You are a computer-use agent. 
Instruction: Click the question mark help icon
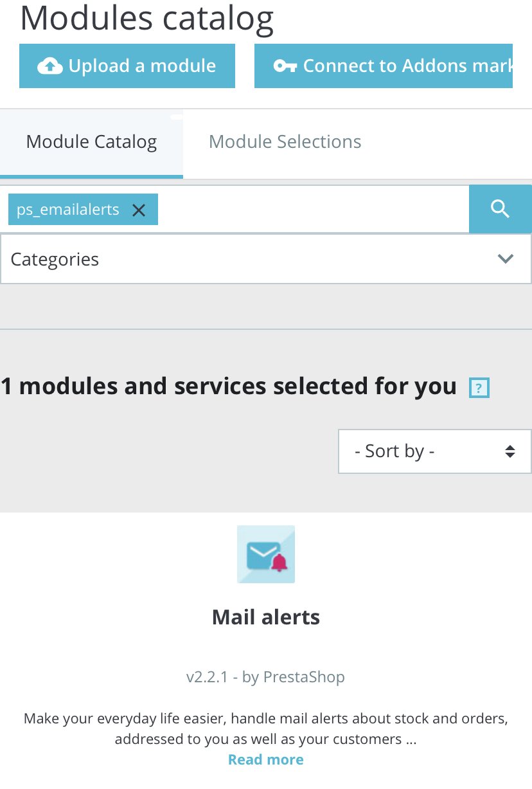click(x=479, y=388)
